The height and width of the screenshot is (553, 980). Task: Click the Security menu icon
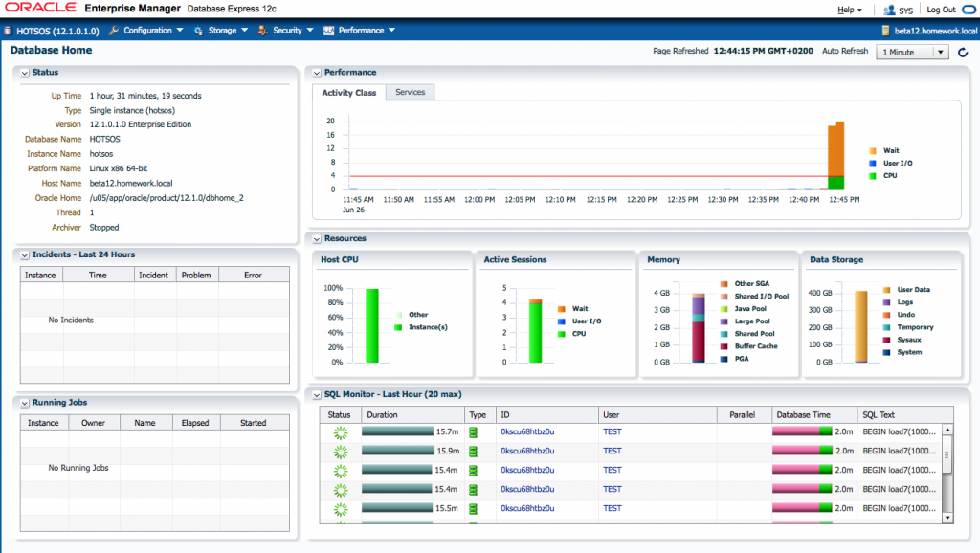262,31
